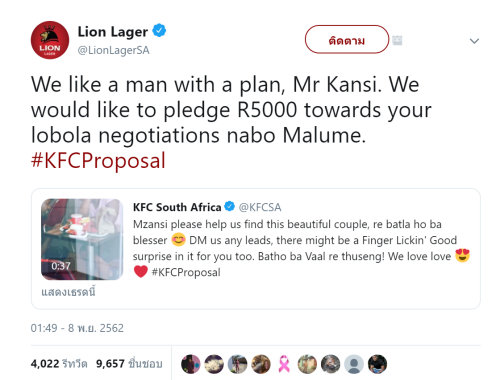Click the pink ribbon liker avatar
The width and height of the screenshot is (500, 380).
pos(284,364)
